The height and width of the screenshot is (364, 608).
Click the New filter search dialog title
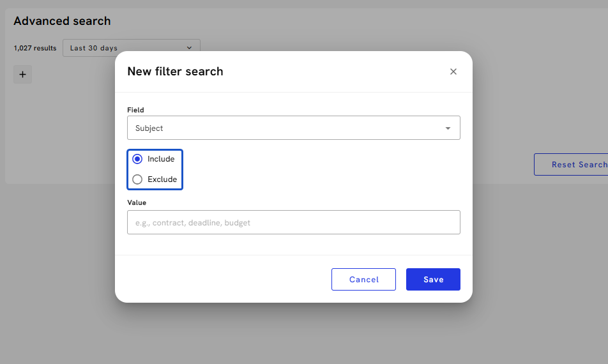point(175,72)
